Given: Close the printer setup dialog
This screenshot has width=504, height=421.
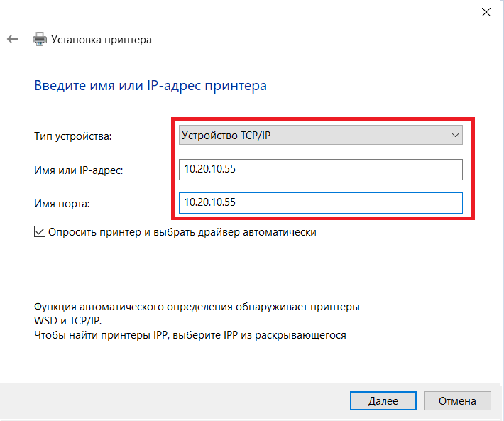Looking at the screenshot, I should [x=486, y=12].
